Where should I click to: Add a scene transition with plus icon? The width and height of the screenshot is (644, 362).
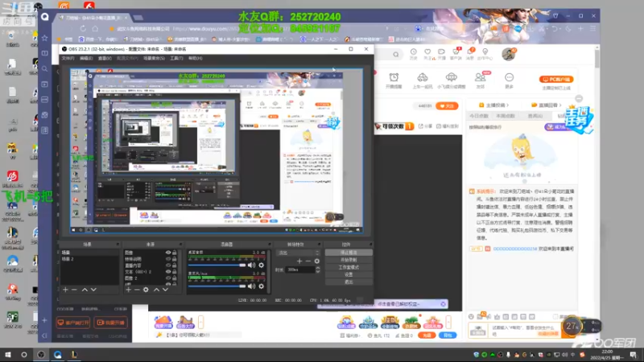(x=299, y=261)
